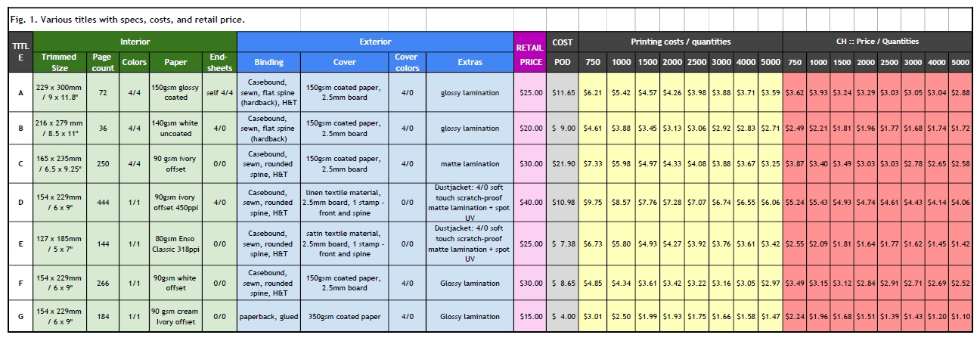Select the "Extras" column header
The width and height of the screenshot is (980, 338).
coord(469,62)
